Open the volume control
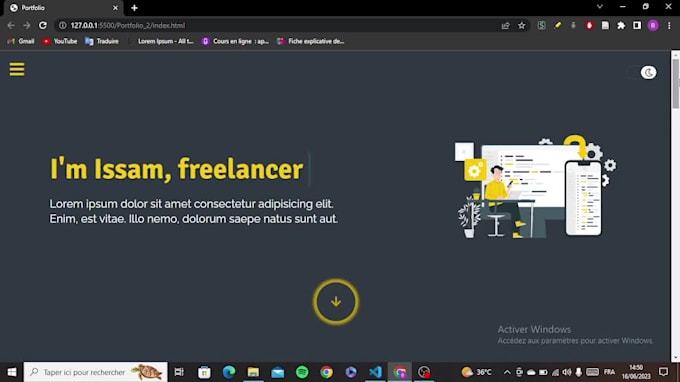This screenshot has height=382, width=680. point(567,372)
